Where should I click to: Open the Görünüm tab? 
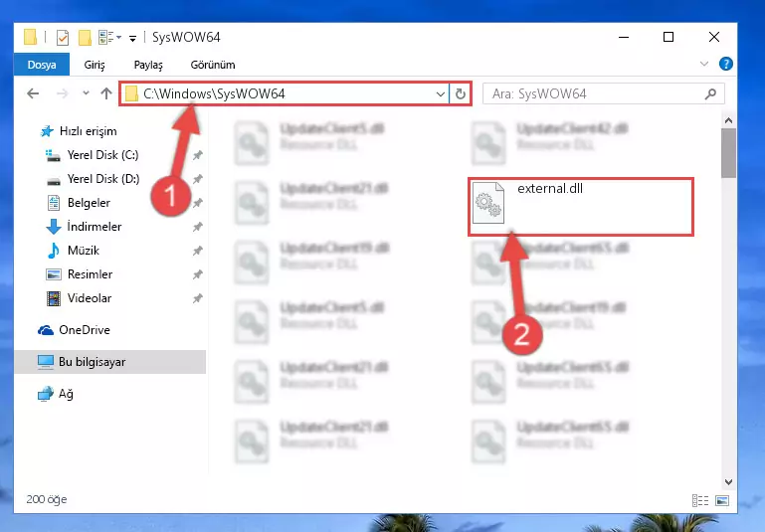[x=213, y=65]
